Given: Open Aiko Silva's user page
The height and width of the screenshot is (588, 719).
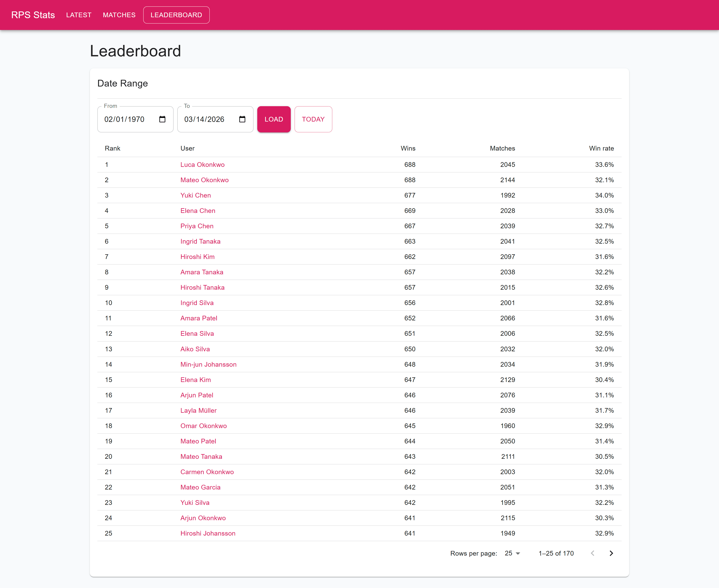Looking at the screenshot, I should point(195,349).
